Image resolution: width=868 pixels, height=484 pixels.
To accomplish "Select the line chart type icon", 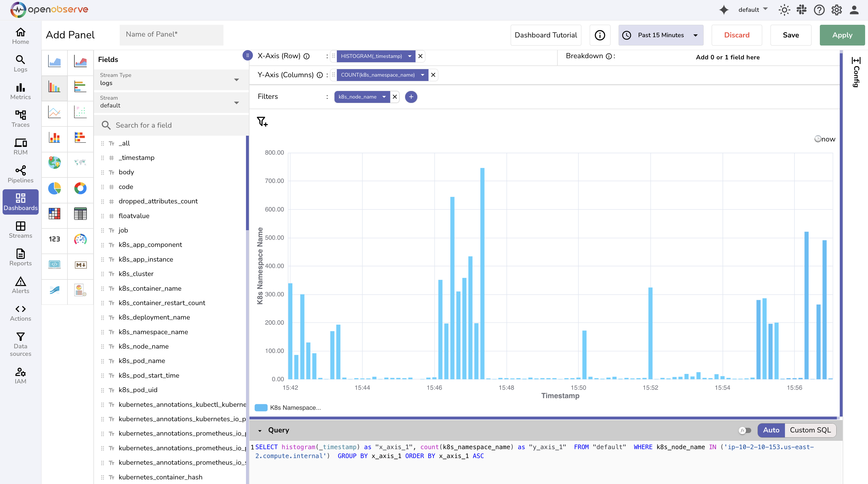I will coord(54,112).
